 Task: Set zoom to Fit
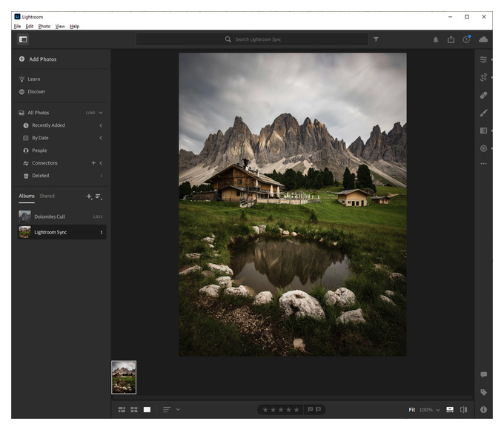[412, 409]
